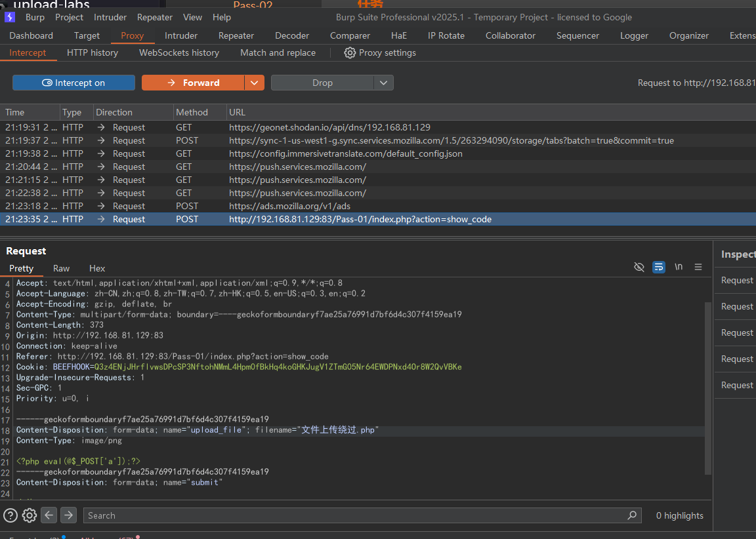The width and height of the screenshot is (756, 539).
Task: Switch Request view to Raw
Action: pos(61,269)
